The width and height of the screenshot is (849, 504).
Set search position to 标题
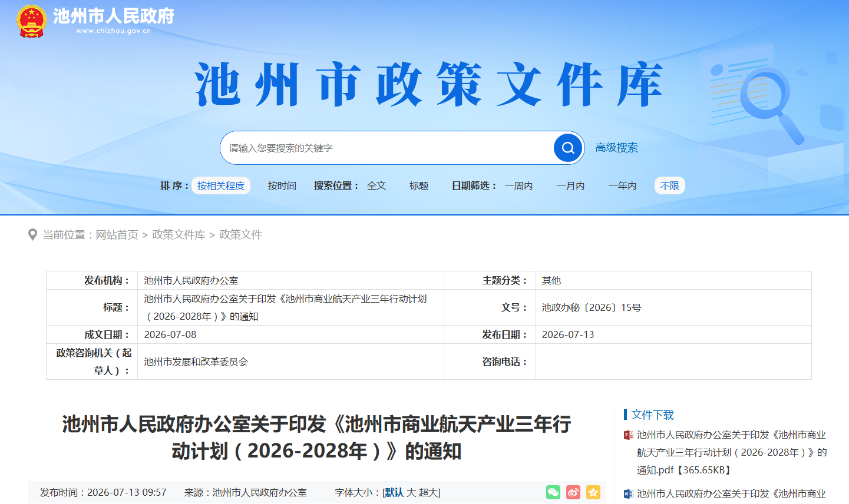click(x=419, y=186)
